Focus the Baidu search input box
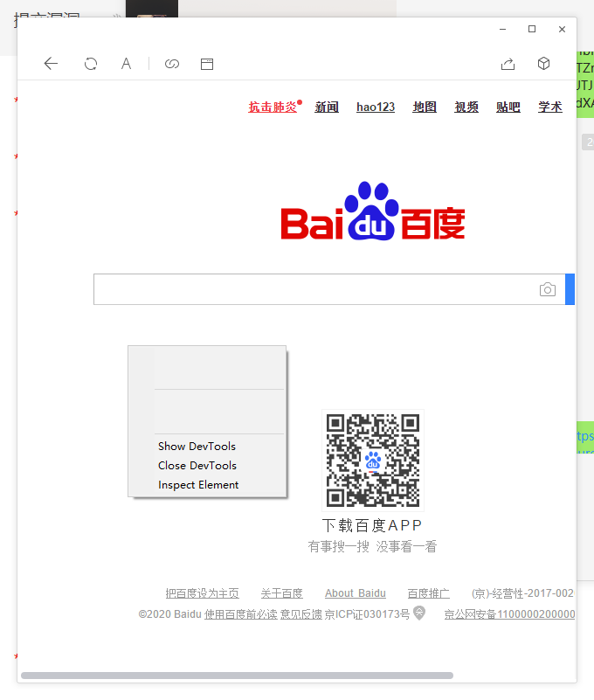 pyautogui.click(x=329, y=289)
